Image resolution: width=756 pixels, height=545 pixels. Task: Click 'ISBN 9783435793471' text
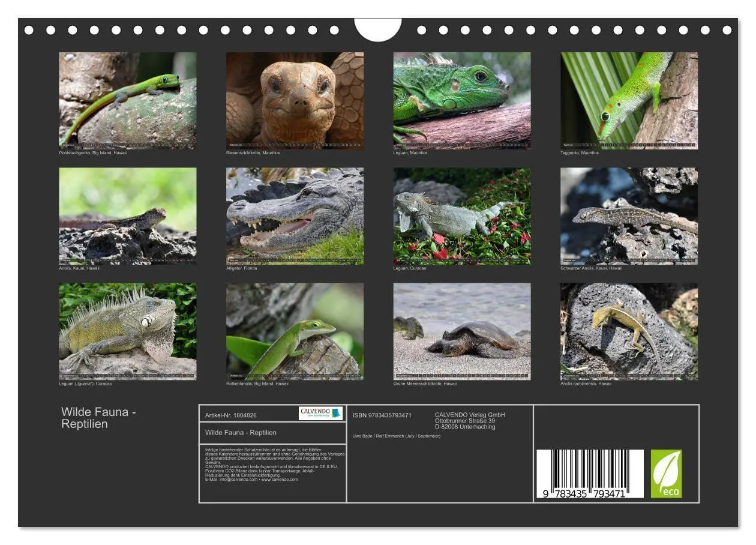click(x=382, y=415)
